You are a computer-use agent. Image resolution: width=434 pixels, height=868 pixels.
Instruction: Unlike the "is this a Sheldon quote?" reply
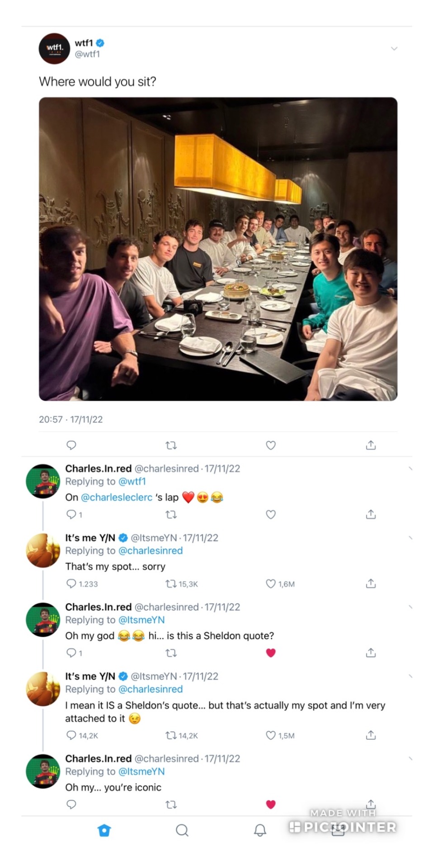point(271,653)
